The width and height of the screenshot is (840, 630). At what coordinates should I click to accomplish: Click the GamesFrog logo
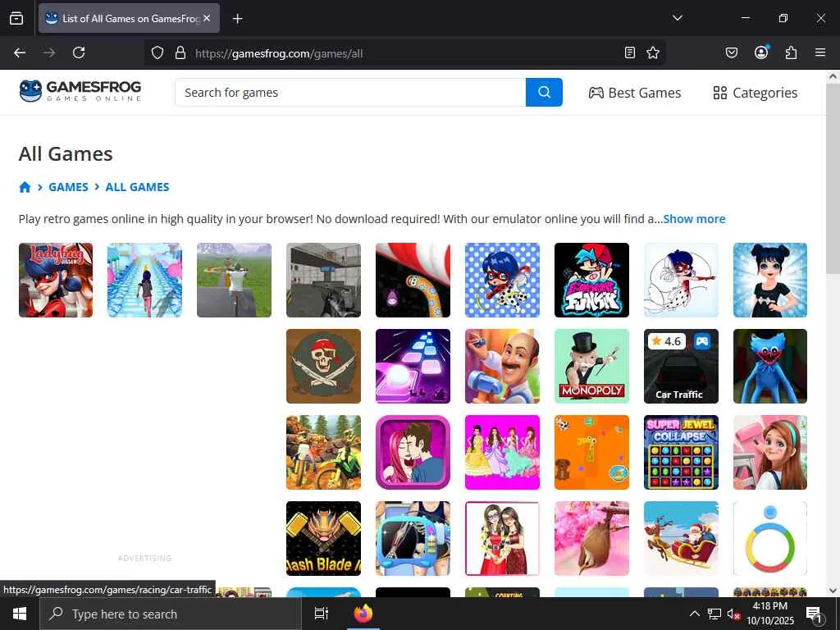[80, 92]
